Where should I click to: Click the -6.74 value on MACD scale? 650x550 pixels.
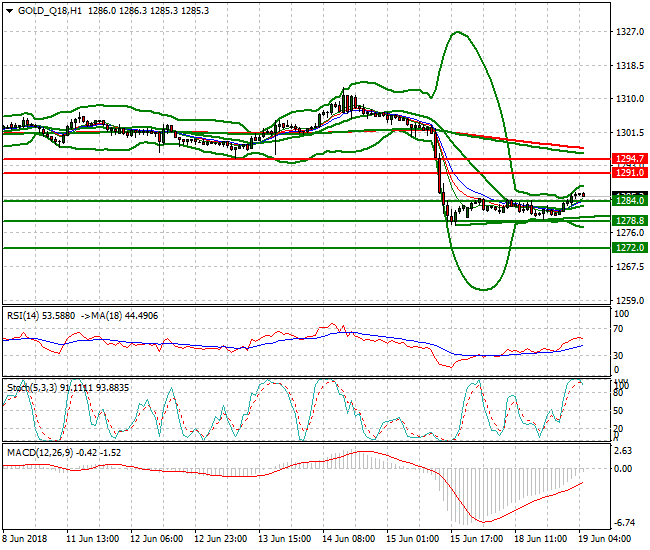click(x=625, y=523)
